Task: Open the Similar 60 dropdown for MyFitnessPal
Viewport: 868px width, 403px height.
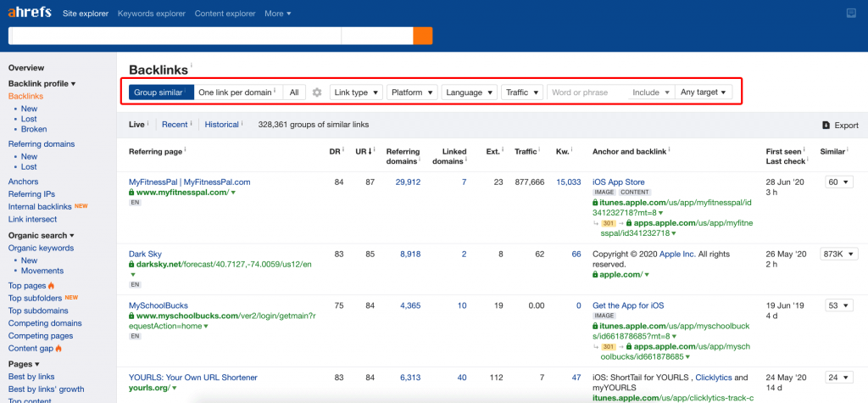Action: point(838,182)
